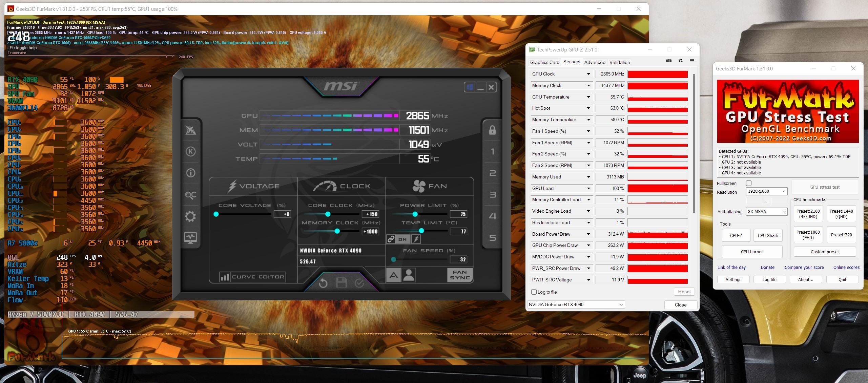Screen dimensions: 868x383
Task: Switch to the Validation tab
Action: point(619,62)
